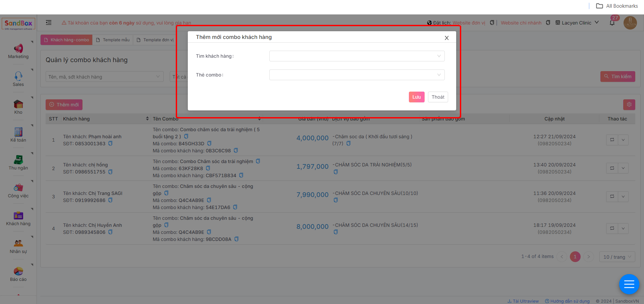644x304 pixels.
Task: Open the blue floating menu button
Action: click(629, 285)
